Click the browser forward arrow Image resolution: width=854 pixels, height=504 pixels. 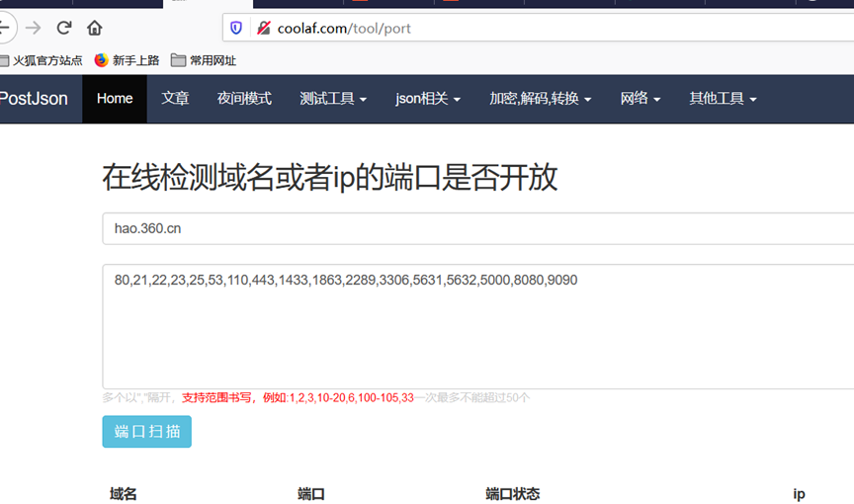(34, 28)
